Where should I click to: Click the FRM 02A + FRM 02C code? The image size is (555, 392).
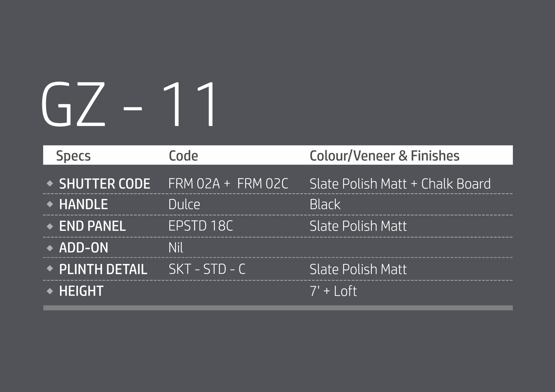point(228,184)
